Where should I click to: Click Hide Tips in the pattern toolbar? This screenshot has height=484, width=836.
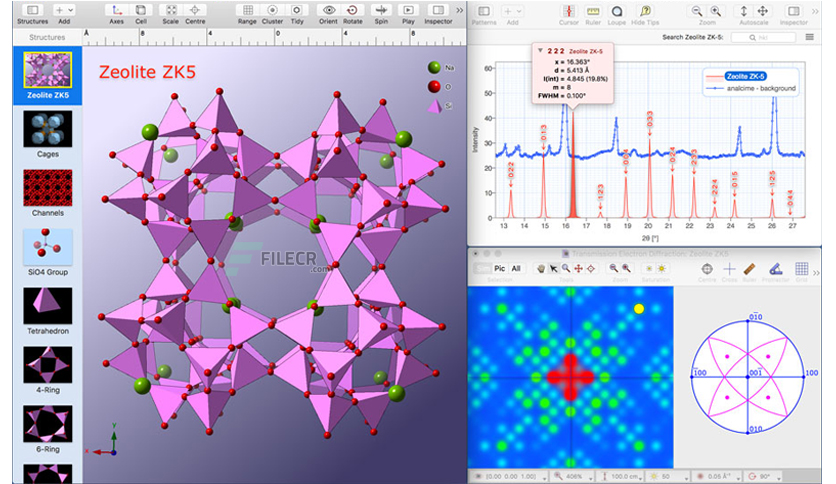[645, 11]
